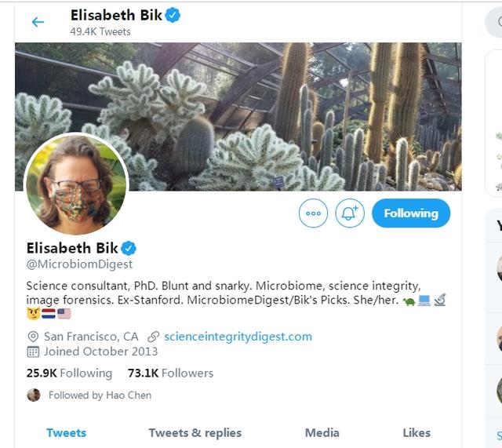
Task: View the 25.9K Following list
Action: click(x=69, y=373)
